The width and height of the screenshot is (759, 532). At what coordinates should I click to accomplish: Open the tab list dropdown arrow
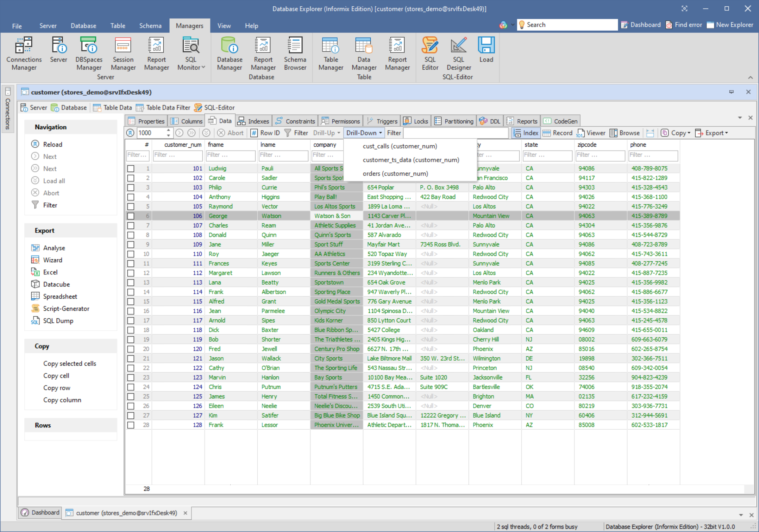[740, 118]
